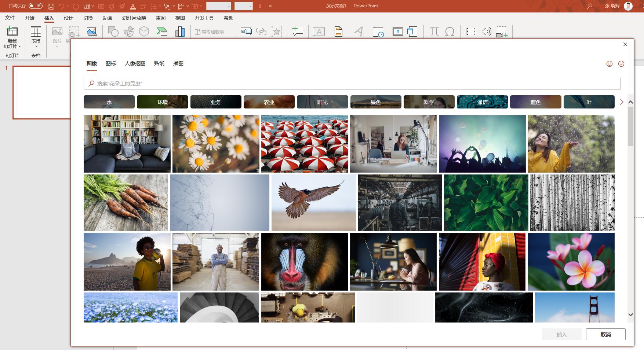Select the 农业 category chip
The image size is (644, 350).
pos(269,102)
